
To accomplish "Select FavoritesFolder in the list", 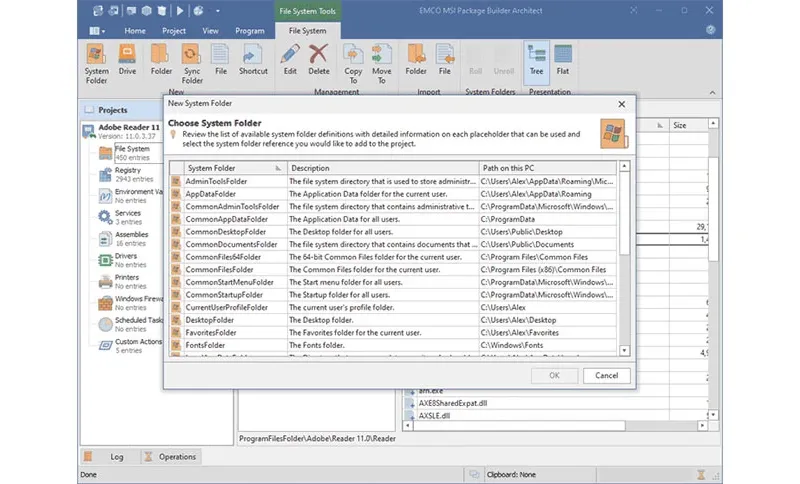I will tap(393, 333).
